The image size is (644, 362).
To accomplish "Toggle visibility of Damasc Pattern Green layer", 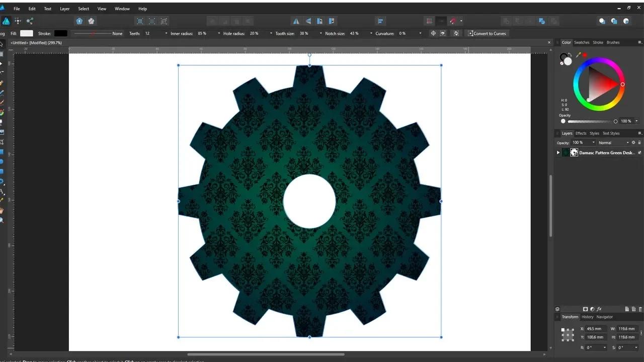I will pos(639,152).
